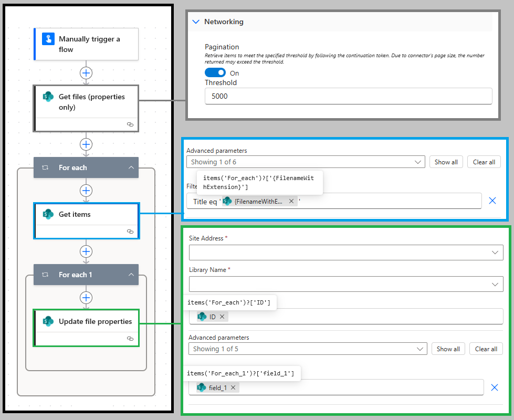Viewport: 514px width, 420px height.
Task: Collapse the For each loop
Action: (131, 167)
